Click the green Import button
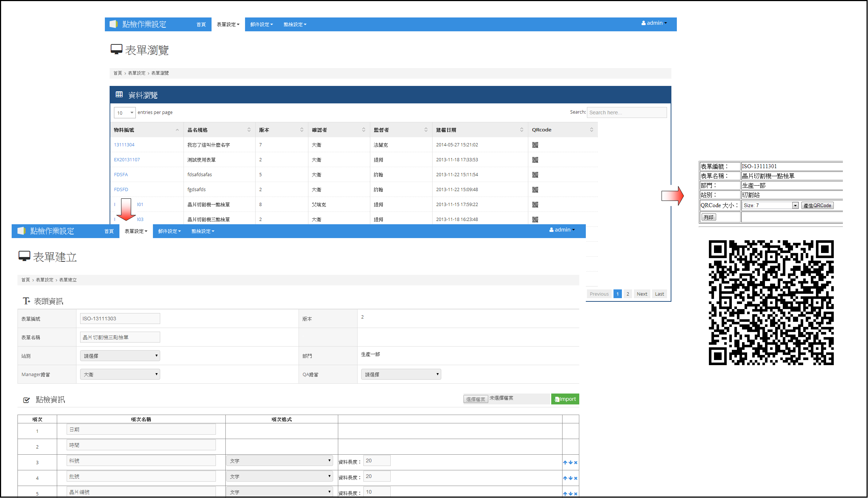 [x=565, y=399]
